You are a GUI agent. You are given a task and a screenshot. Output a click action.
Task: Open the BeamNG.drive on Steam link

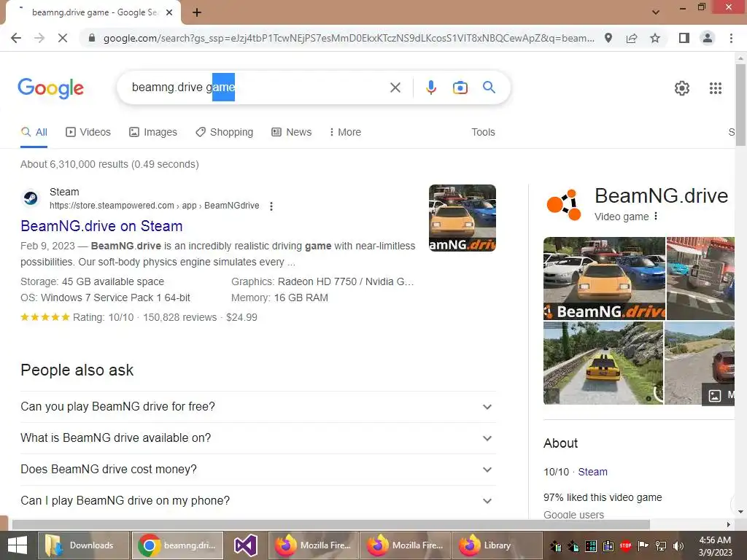click(101, 226)
